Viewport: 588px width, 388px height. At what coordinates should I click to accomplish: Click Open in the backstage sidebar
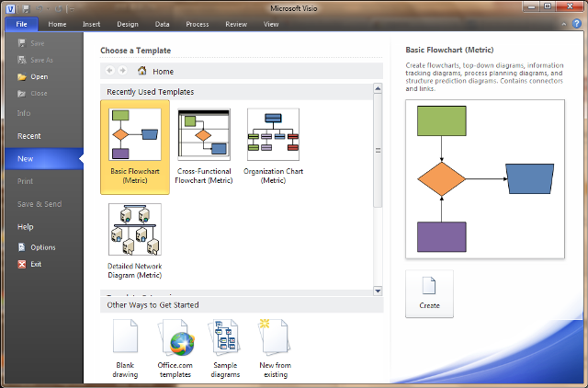tap(33, 76)
